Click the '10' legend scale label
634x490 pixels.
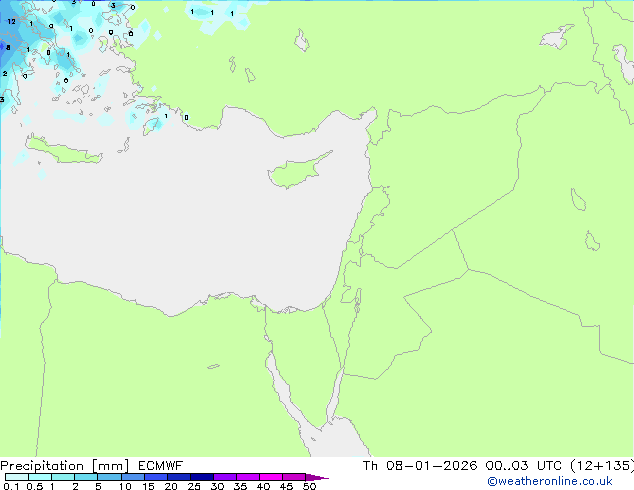coord(125,486)
